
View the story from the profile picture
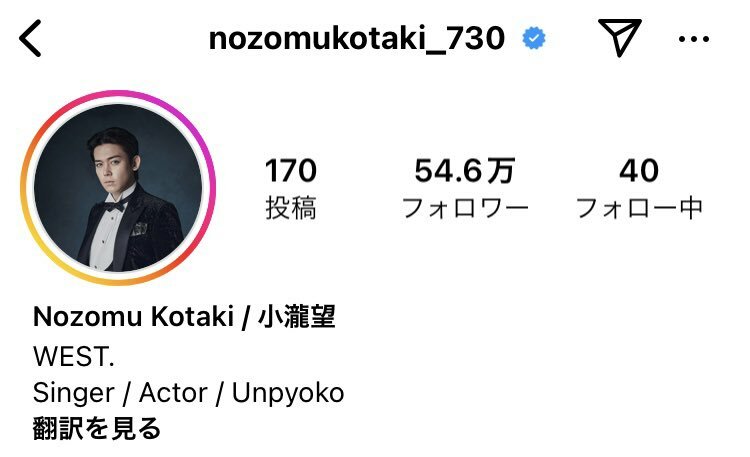118,188
